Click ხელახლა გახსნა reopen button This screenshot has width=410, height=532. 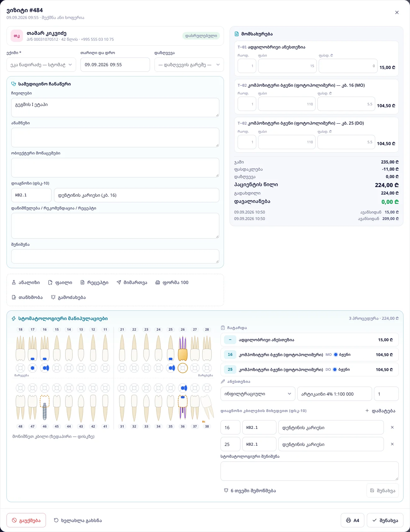click(78, 520)
